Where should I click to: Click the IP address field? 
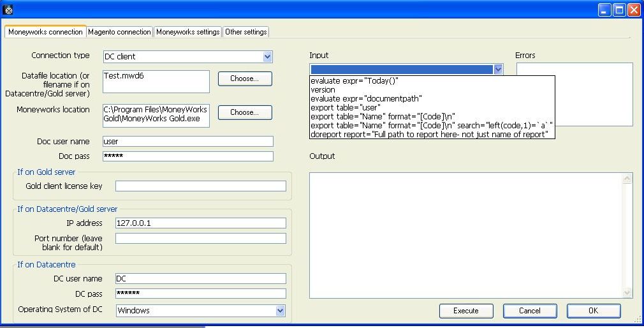point(200,223)
